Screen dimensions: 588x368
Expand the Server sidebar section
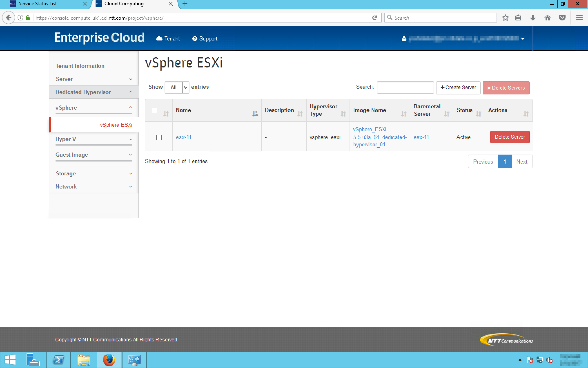(94, 79)
